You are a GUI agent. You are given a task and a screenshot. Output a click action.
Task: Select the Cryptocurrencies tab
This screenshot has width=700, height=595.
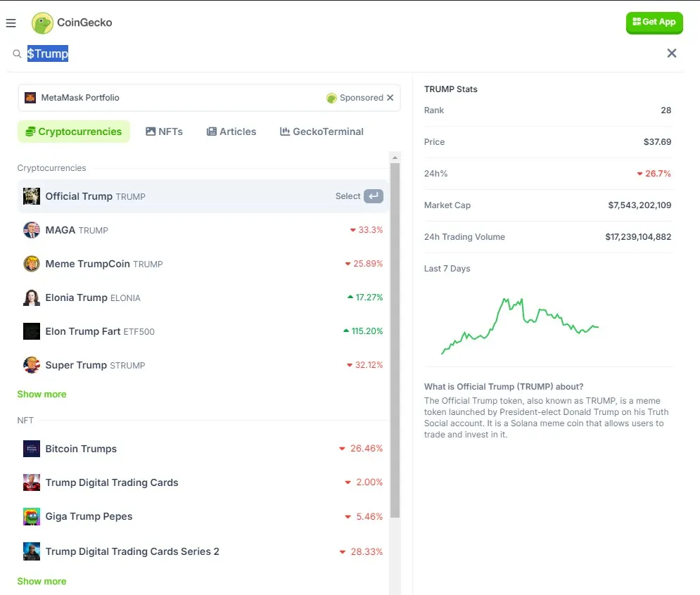74,132
